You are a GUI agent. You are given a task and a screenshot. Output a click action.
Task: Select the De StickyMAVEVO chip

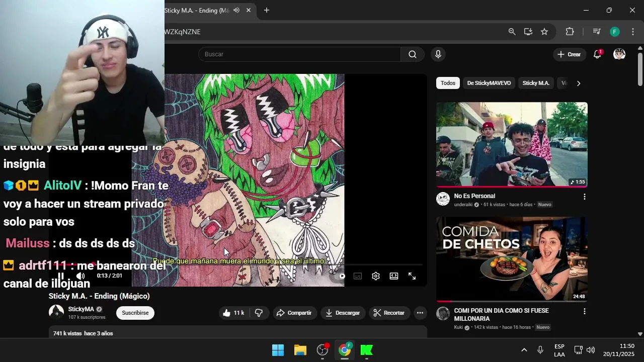coord(489,83)
